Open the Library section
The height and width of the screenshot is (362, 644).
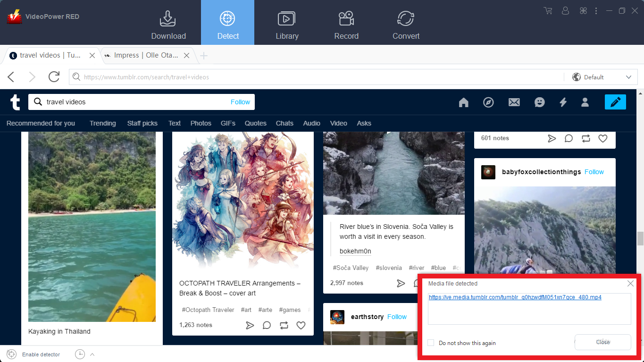tap(287, 24)
